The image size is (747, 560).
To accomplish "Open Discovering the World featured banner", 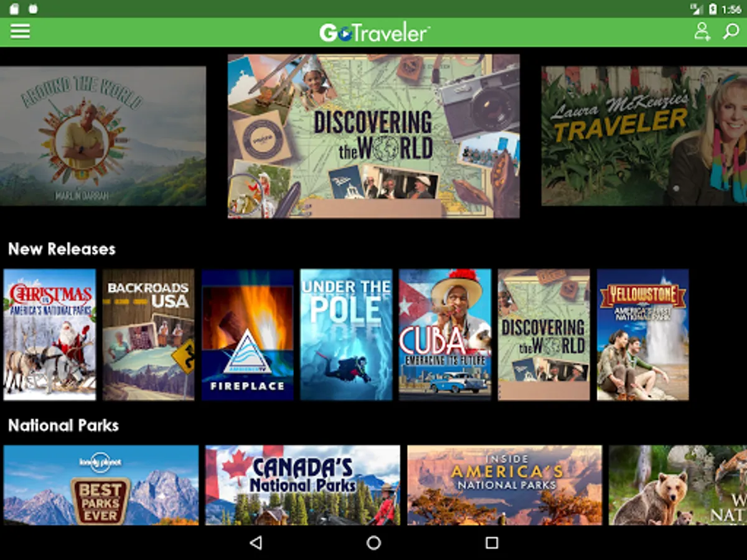I will click(x=374, y=136).
